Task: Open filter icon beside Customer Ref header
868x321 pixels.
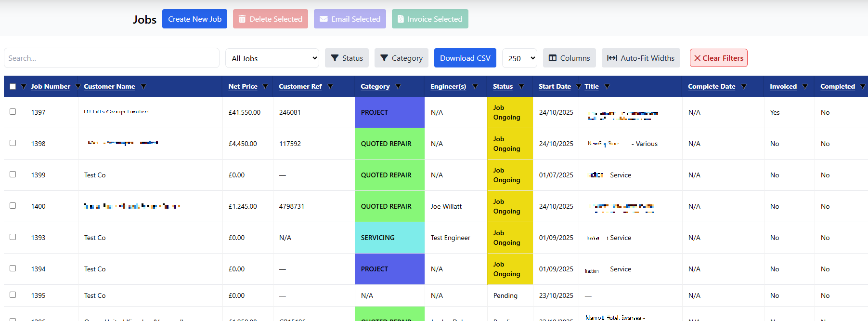Action: (x=330, y=87)
